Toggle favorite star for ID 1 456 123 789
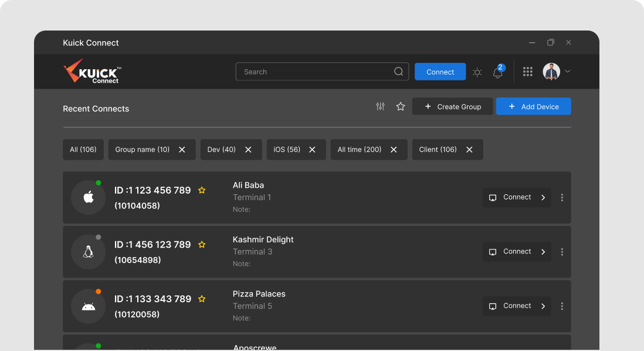Image resolution: width=644 pixels, height=351 pixels. [x=202, y=245]
